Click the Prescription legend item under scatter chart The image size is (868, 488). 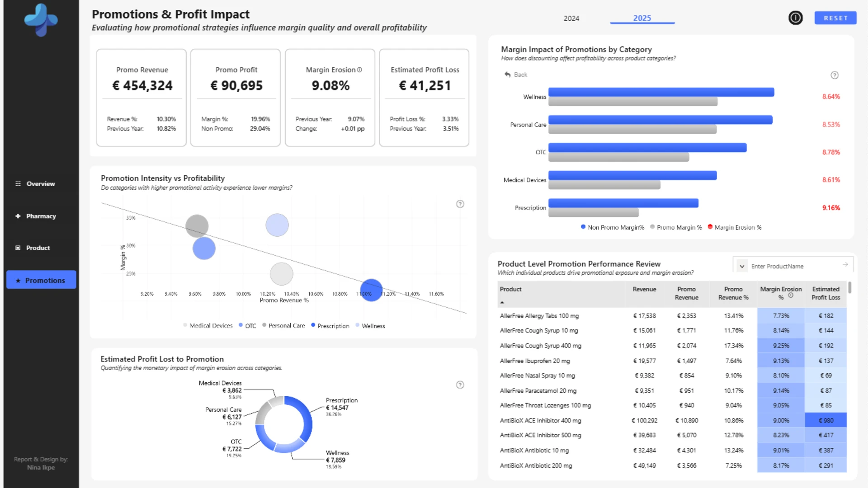coord(330,326)
